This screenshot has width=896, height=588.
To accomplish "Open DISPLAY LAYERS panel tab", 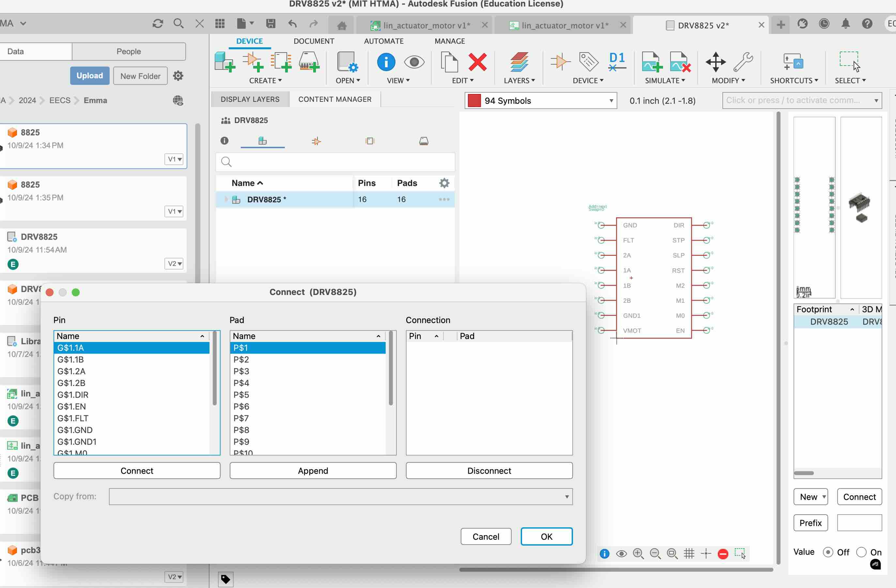I will [x=250, y=99].
